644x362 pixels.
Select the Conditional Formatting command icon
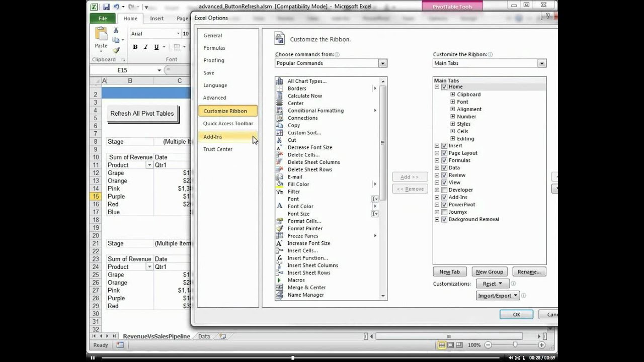pyautogui.click(x=280, y=111)
